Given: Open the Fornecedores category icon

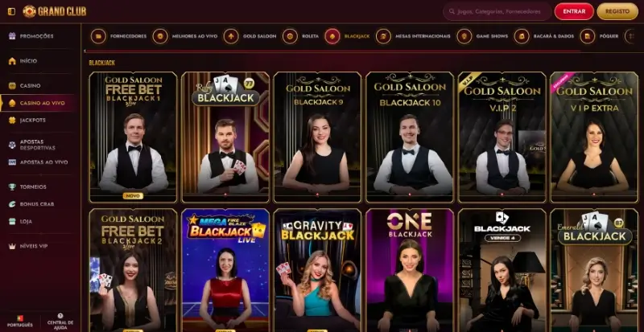Looking at the screenshot, I should click(98, 36).
